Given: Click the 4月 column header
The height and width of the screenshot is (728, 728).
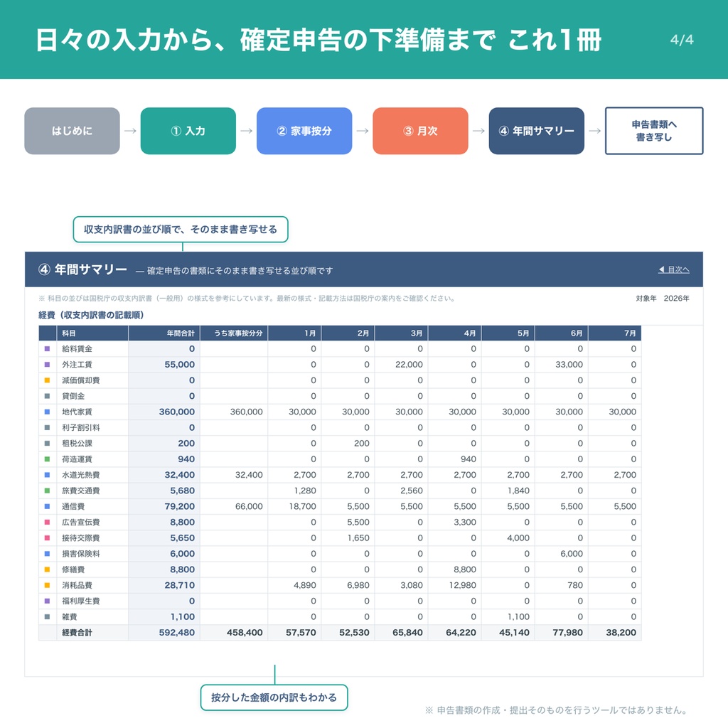Looking at the screenshot, I should tap(454, 333).
